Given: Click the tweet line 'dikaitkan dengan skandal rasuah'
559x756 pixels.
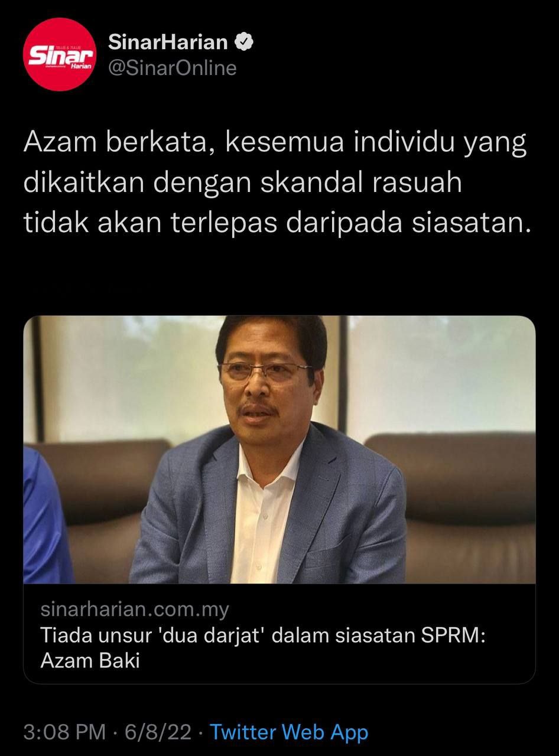Looking at the screenshot, I should pos(242,184).
